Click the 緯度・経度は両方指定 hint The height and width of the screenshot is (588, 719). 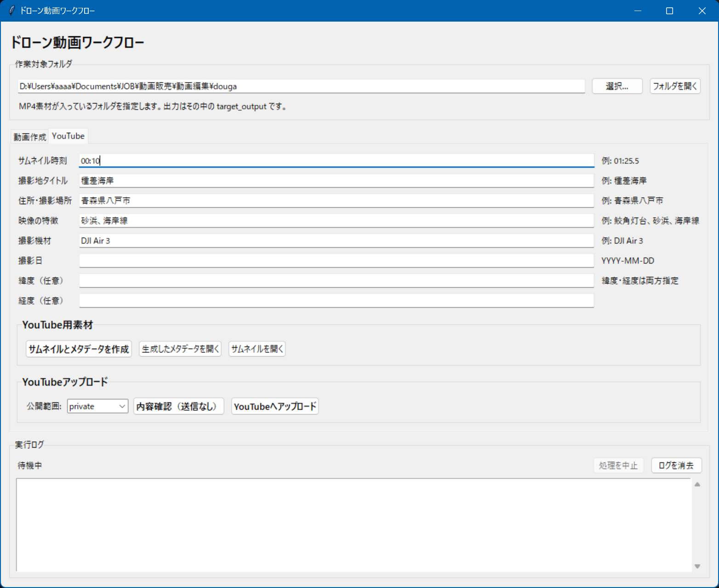640,281
